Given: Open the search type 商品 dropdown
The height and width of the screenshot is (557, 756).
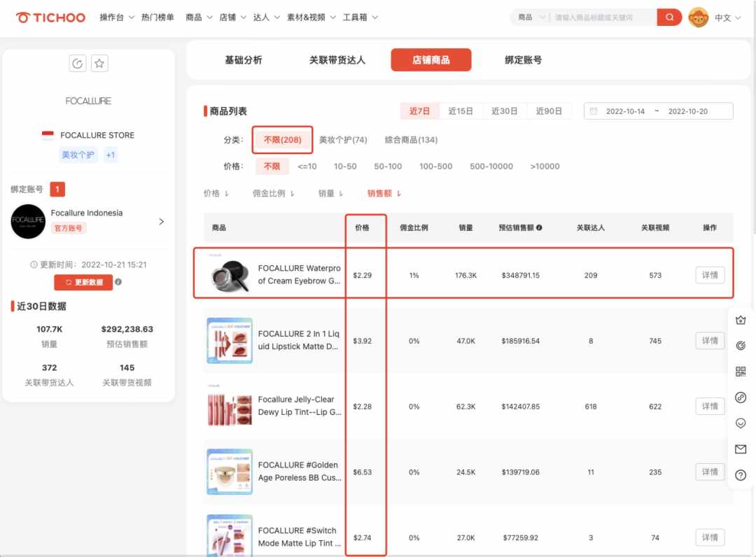Looking at the screenshot, I should (x=531, y=17).
